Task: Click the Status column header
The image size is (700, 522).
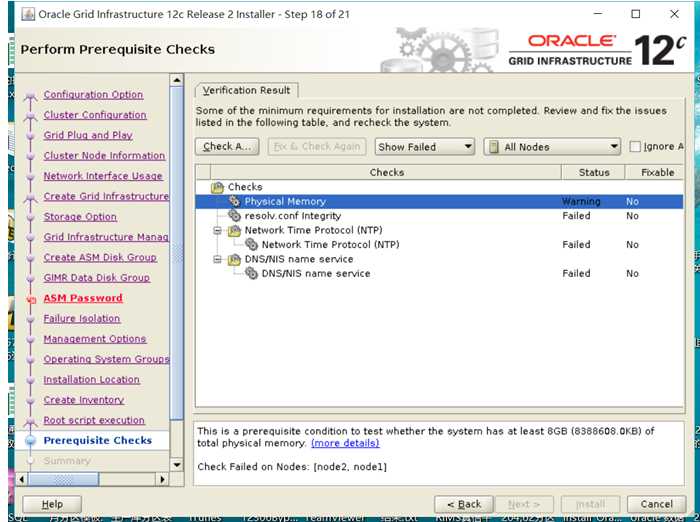Action: [x=593, y=172]
